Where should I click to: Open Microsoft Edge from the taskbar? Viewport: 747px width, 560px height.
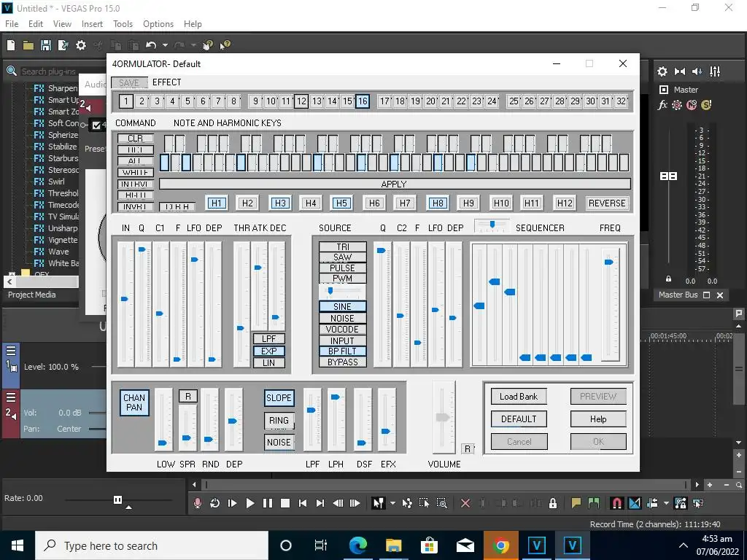click(358, 545)
